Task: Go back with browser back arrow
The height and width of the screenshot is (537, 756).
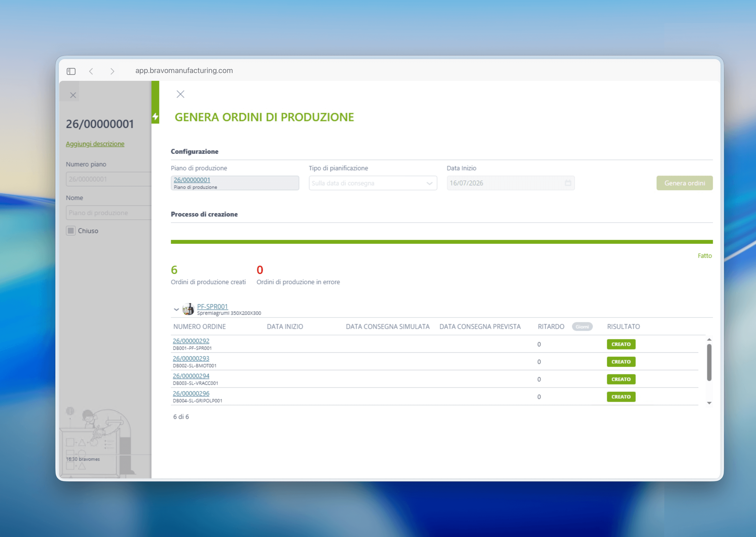Action: point(91,71)
